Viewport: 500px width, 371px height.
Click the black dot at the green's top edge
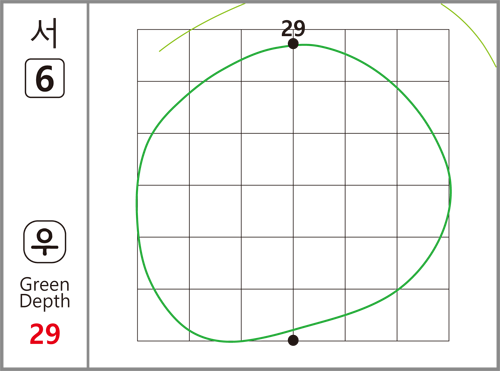pyautogui.click(x=293, y=44)
